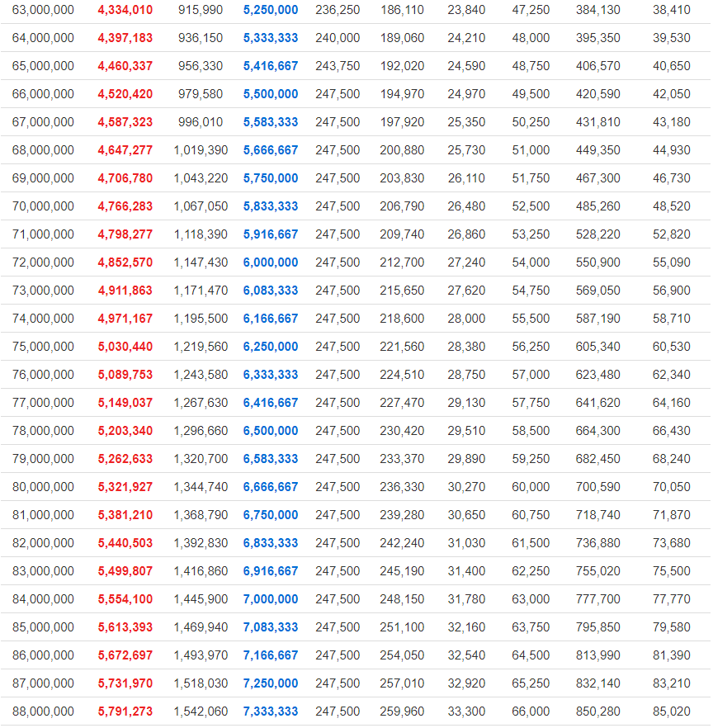Click the blue value 7,333,333
The height and width of the screenshot is (728, 713).
tap(271, 711)
